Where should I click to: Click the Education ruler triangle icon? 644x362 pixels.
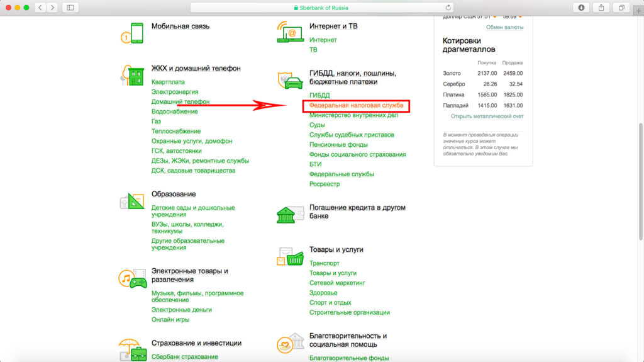click(133, 201)
